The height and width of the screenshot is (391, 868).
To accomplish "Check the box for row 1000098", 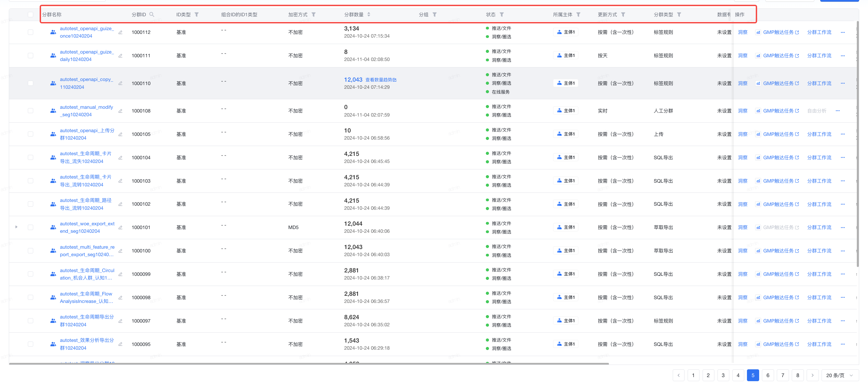I will [x=31, y=297].
